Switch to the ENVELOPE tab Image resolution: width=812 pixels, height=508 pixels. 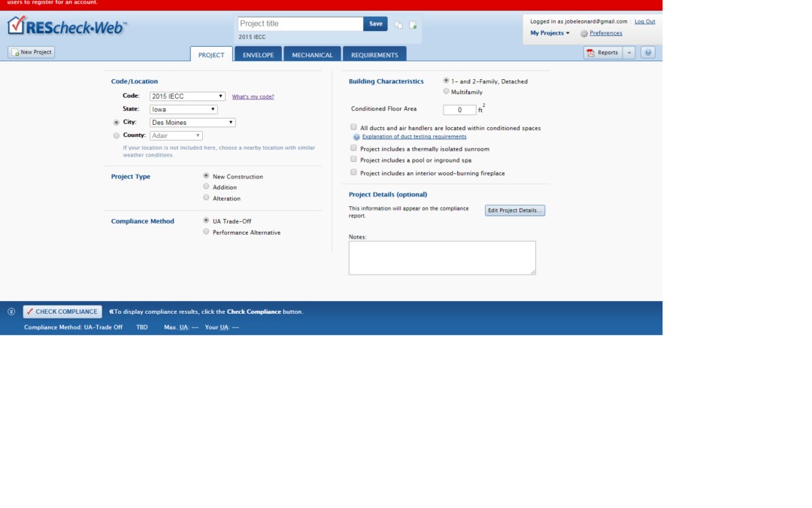[258, 55]
